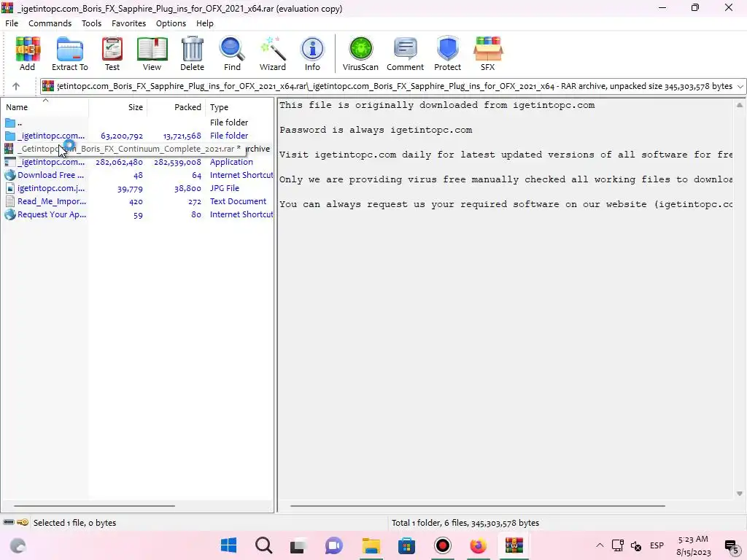Click the file size 63,200,792
This screenshot has width=747, height=560.
(122, 136)
